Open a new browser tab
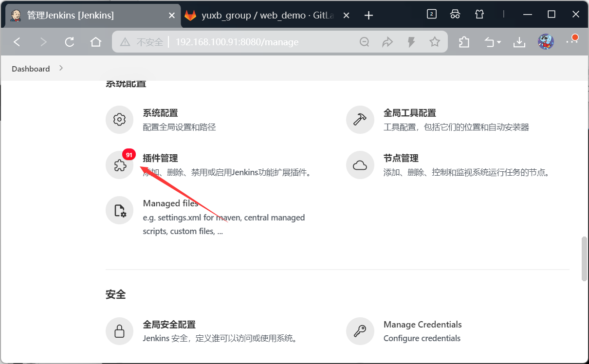 coord(368,16)
